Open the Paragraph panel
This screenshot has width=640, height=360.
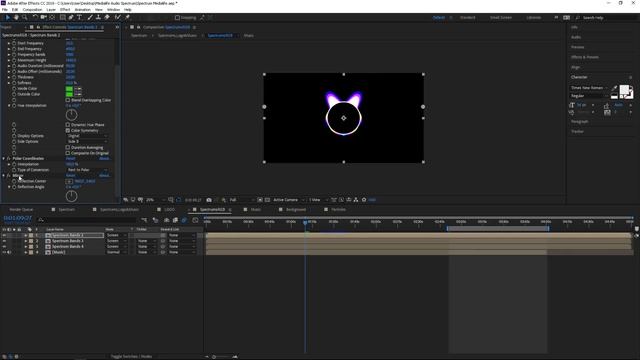[x=580, y=122]
